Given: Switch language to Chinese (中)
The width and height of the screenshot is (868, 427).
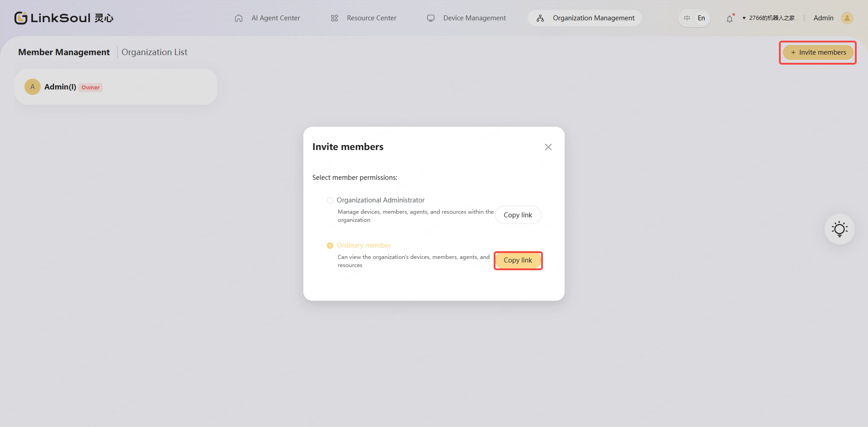Looking at the screenshot, I should click(x=687, y=18).
